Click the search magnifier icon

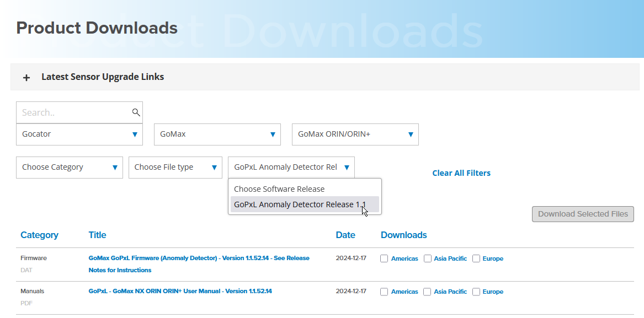click(x=136, y=112)
